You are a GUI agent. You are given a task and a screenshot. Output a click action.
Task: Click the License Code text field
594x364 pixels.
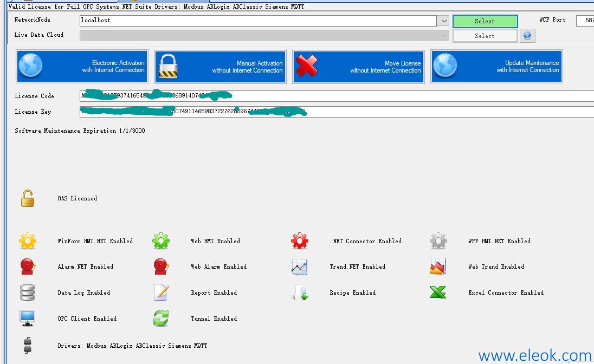[337, 96]
